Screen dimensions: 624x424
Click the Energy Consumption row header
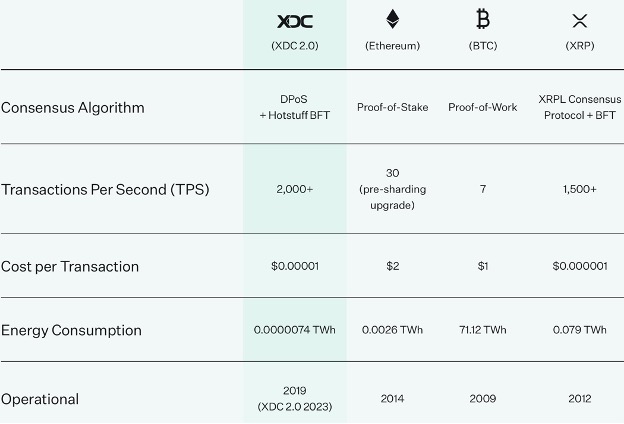[71, 330]
